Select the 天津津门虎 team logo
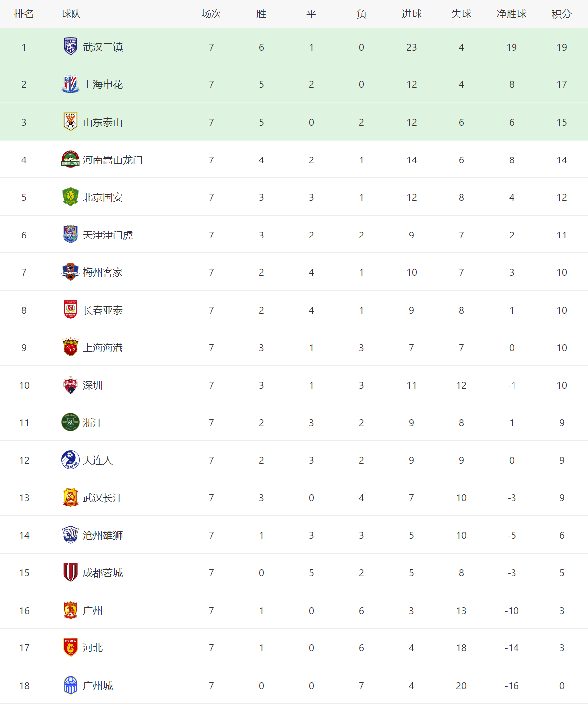 [71, 235]
